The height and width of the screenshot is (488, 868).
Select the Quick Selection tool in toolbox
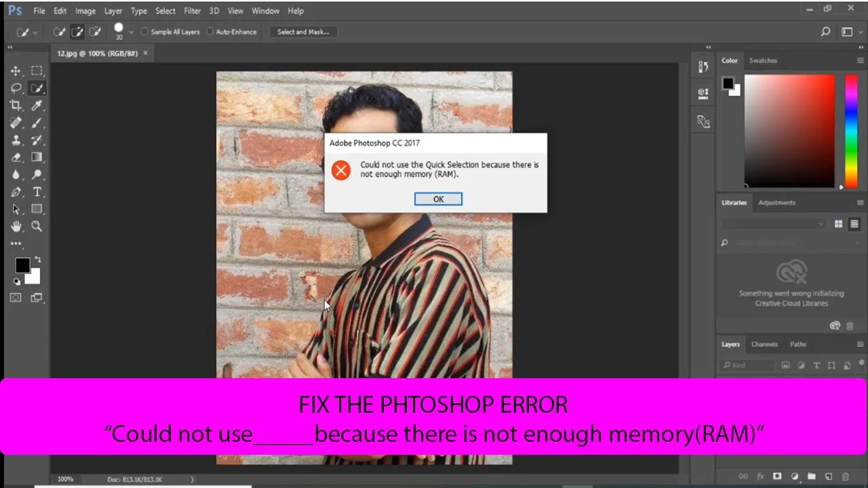click(37, 88)
